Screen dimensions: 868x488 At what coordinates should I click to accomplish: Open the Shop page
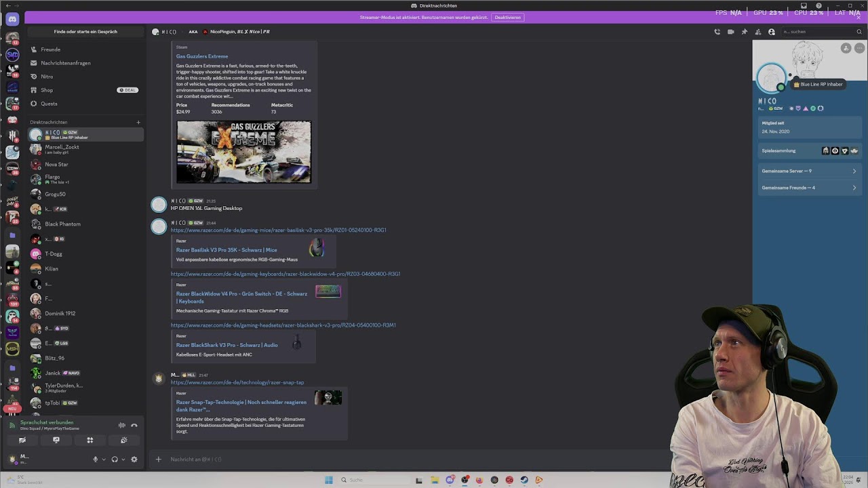tap(85, 90)
